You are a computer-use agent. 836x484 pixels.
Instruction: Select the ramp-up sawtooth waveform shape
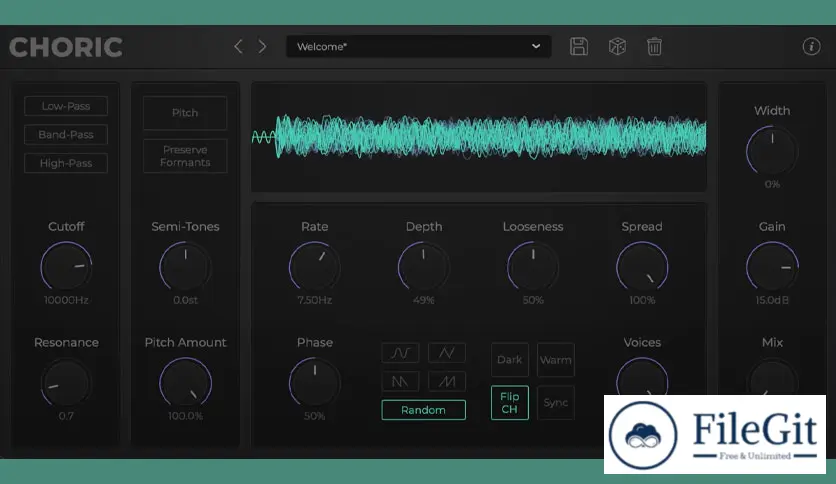(x=447, y=381)
